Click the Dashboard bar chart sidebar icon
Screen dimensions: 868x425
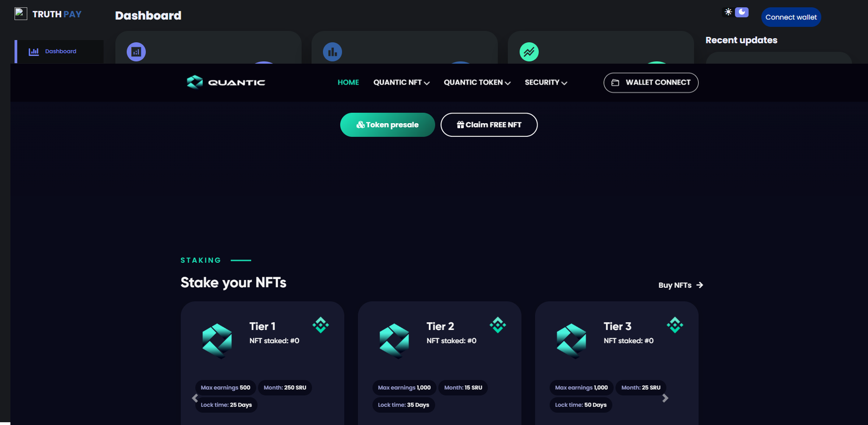point(34,52)
